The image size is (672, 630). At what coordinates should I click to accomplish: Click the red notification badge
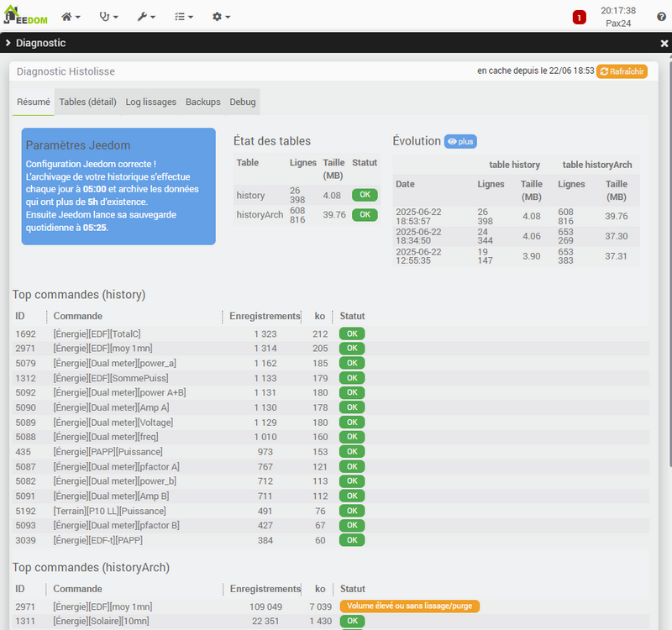click(579, 18)
